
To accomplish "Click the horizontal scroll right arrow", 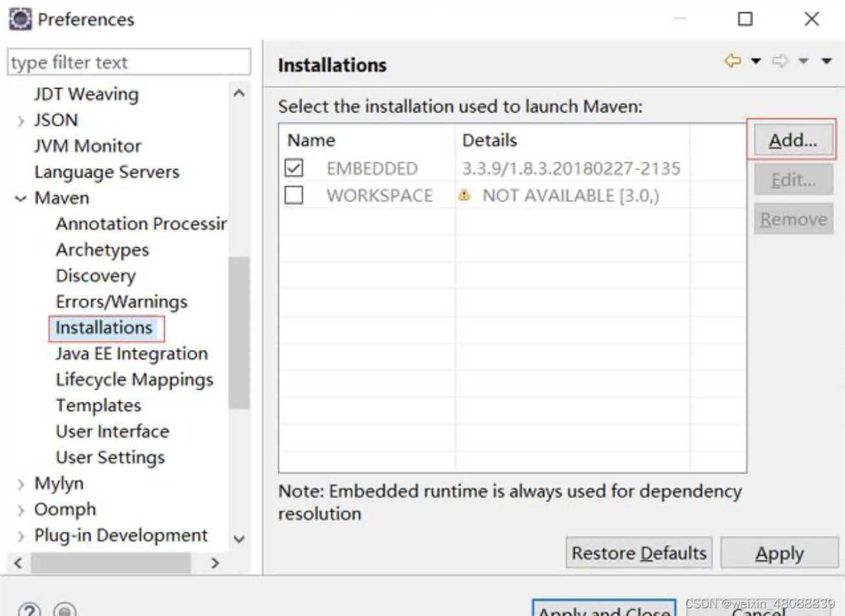I will point(215,563).
